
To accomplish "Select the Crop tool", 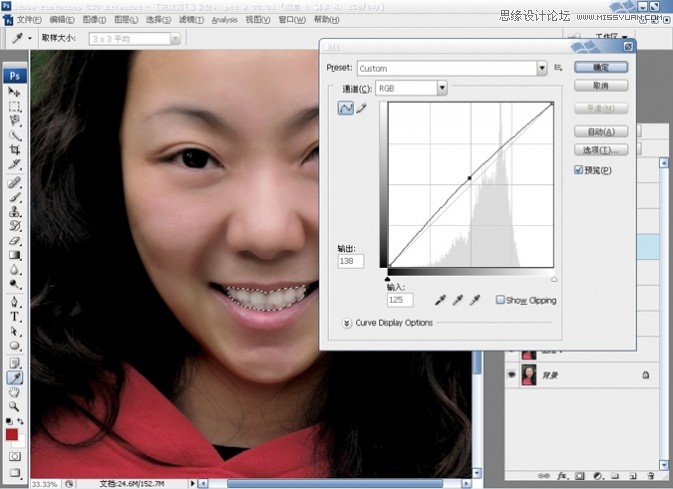I will coord(14,150).
